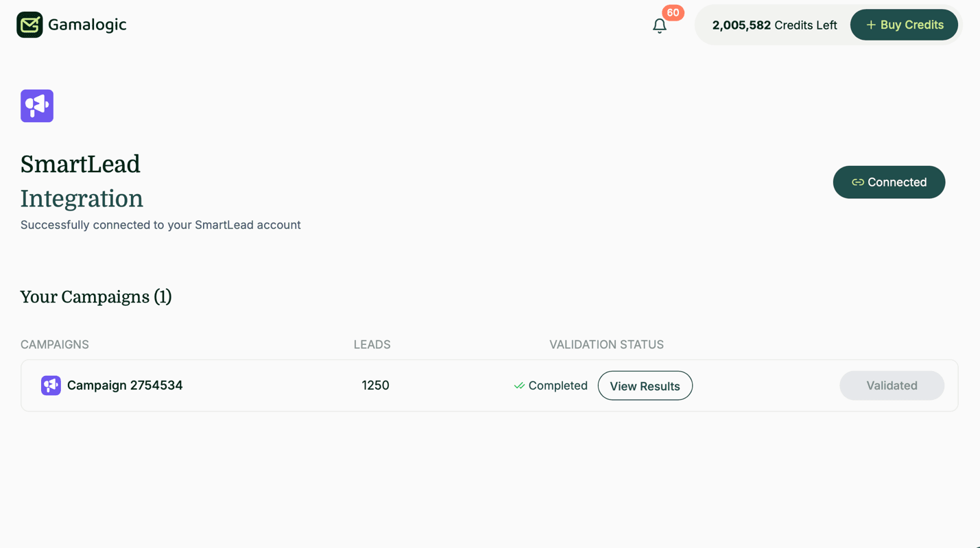This screenshot has height=548, width=980.
Task: Click the green double-check Completed icon
Action: pyautogui.click(x=519, y=385)
